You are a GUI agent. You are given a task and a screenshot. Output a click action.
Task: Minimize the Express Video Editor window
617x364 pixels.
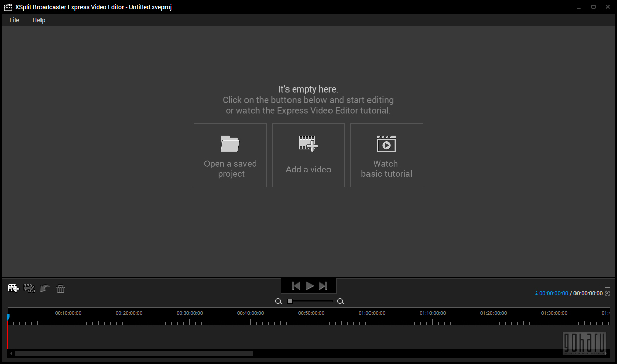[579, 7]
